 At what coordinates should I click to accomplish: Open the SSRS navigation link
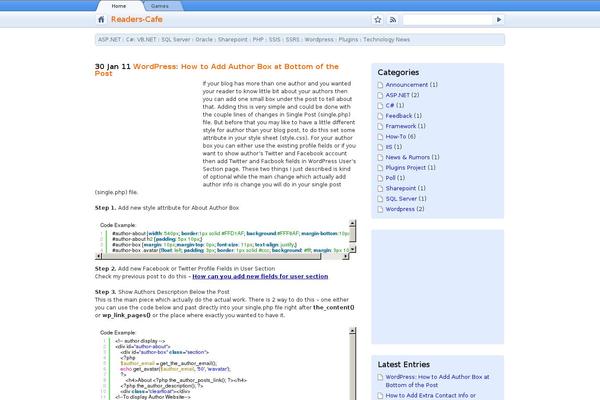tap(293, 39)
